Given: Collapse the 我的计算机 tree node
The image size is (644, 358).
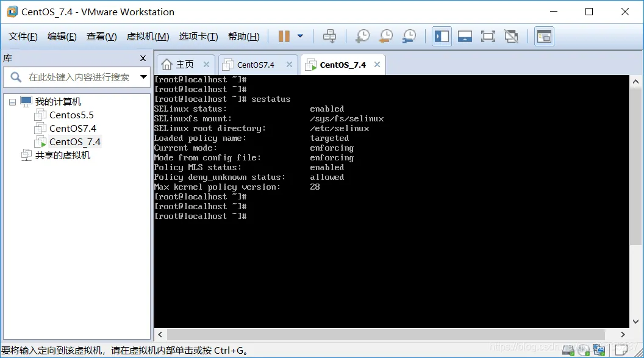Looking at the screenshot, I should [13, 101].
